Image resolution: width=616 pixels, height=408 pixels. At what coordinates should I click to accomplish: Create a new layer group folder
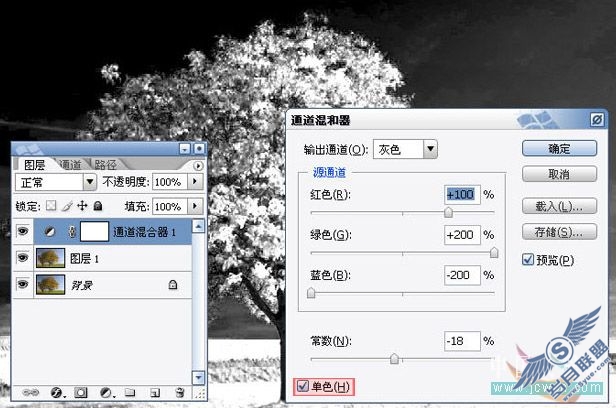click(x=130, y=392)
